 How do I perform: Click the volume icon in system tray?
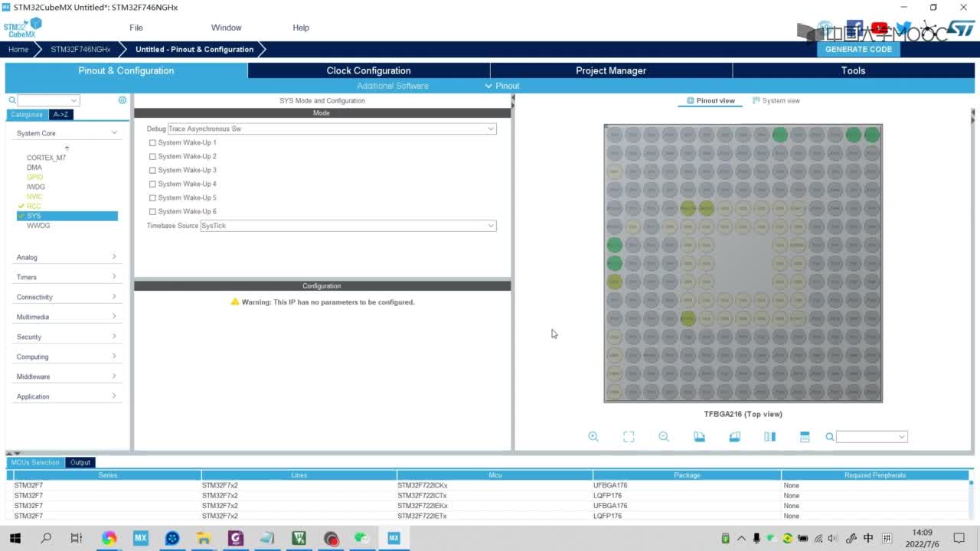(x=833, y=538)
